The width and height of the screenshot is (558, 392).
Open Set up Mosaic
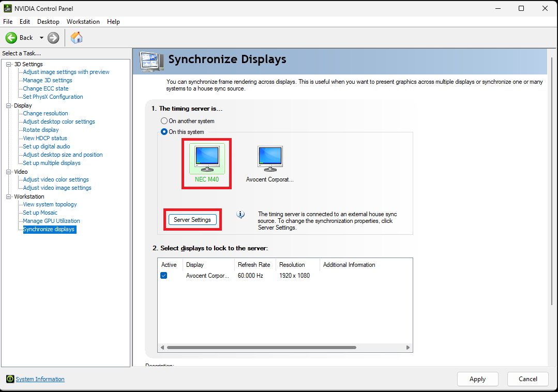click(40, 213)
